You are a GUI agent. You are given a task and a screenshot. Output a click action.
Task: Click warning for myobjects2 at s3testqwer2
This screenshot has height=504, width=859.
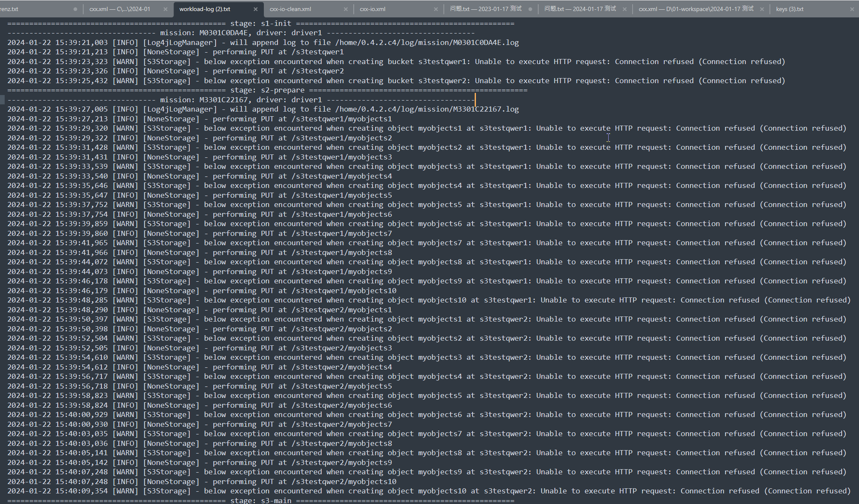coord(427,338)
